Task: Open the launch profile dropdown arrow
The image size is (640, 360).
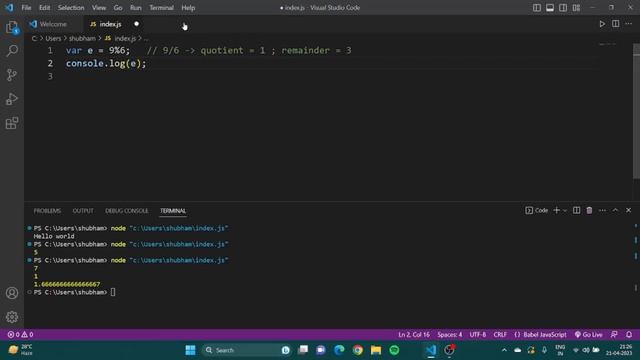Action: (x=565, y=211)
